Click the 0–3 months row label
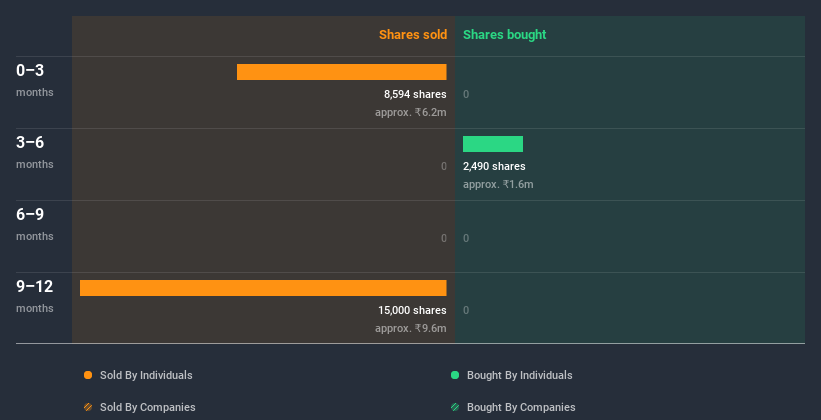Viewport: 821px width, 420px height. click(35, 80)
